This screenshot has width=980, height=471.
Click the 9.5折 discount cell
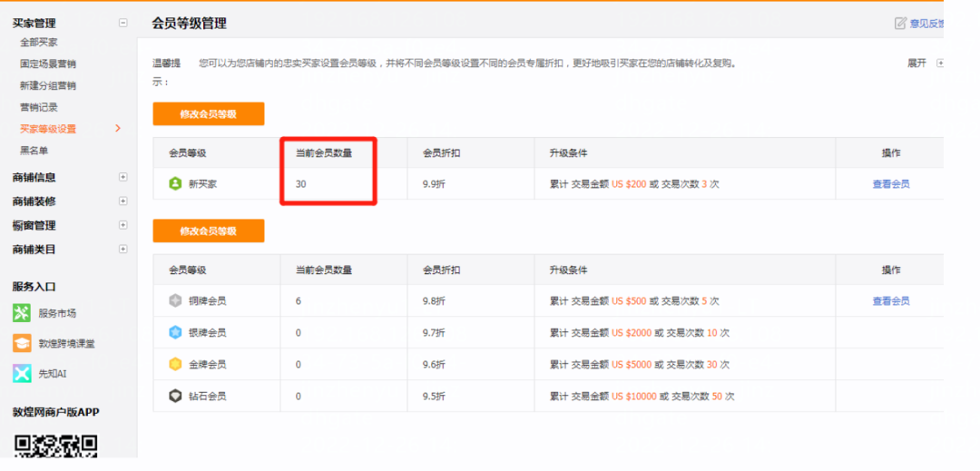(x=434, y=396)
